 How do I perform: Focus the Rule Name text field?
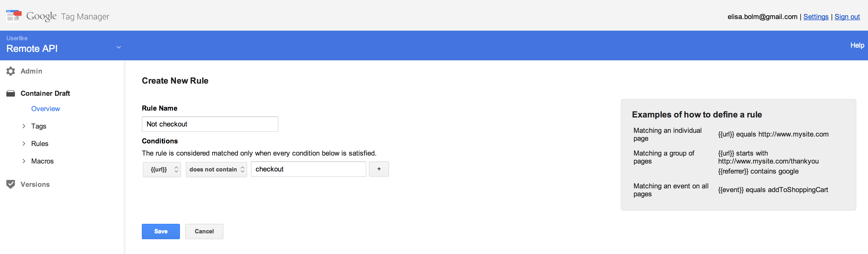point(210,124)
